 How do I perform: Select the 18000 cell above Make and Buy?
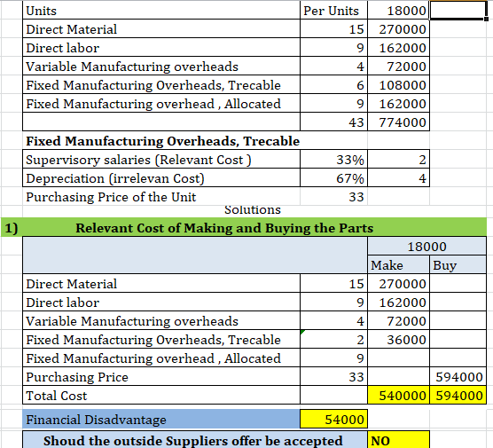tap(426, 246)
